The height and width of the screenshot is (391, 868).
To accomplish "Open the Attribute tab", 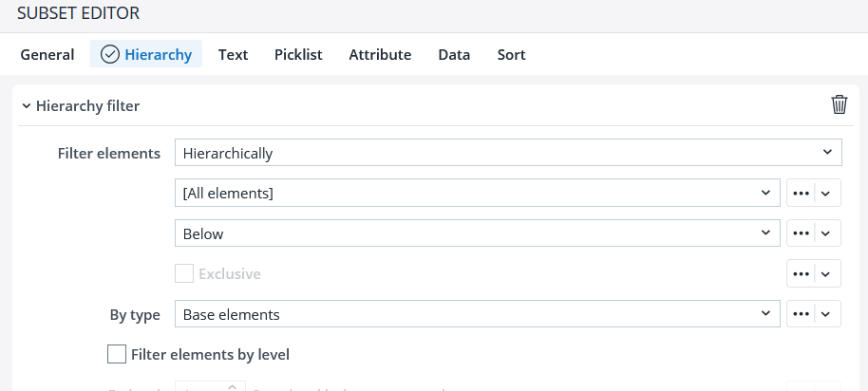I will point(380,55).
